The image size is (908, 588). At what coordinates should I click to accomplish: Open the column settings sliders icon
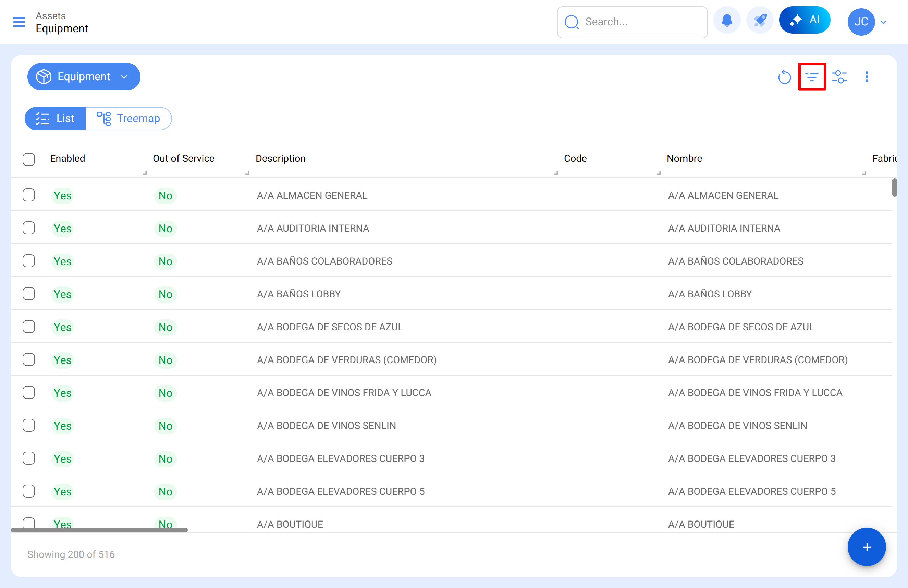pyautogui.click(x=839, y=77)
